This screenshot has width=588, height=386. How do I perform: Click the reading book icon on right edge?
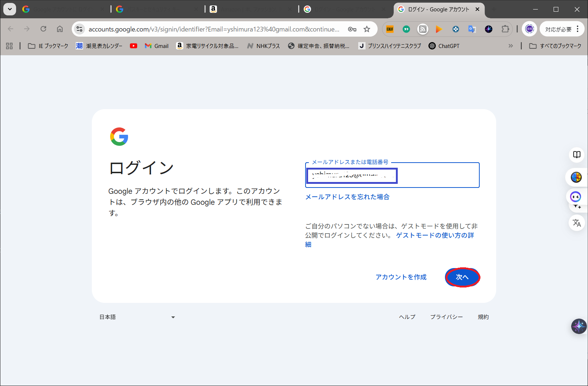tap(577, 155)
